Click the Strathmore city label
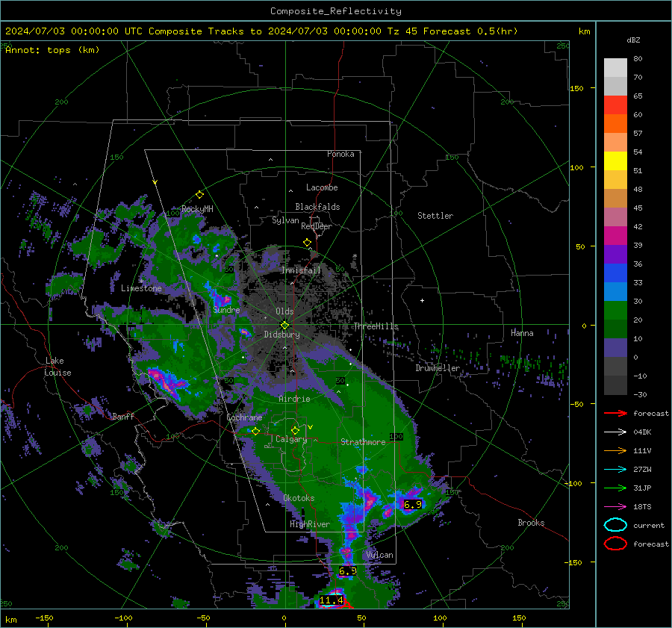The image size is (672, 628). tap(363, 442)
